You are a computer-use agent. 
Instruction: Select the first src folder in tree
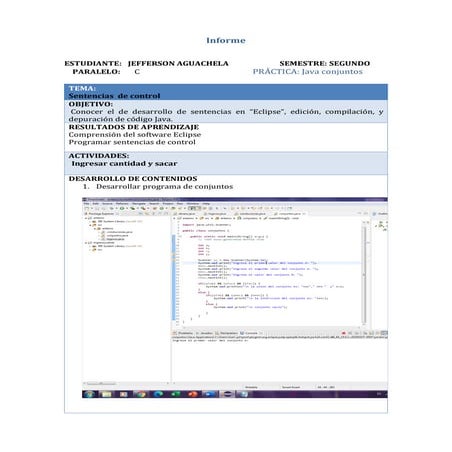pos(98,225)
